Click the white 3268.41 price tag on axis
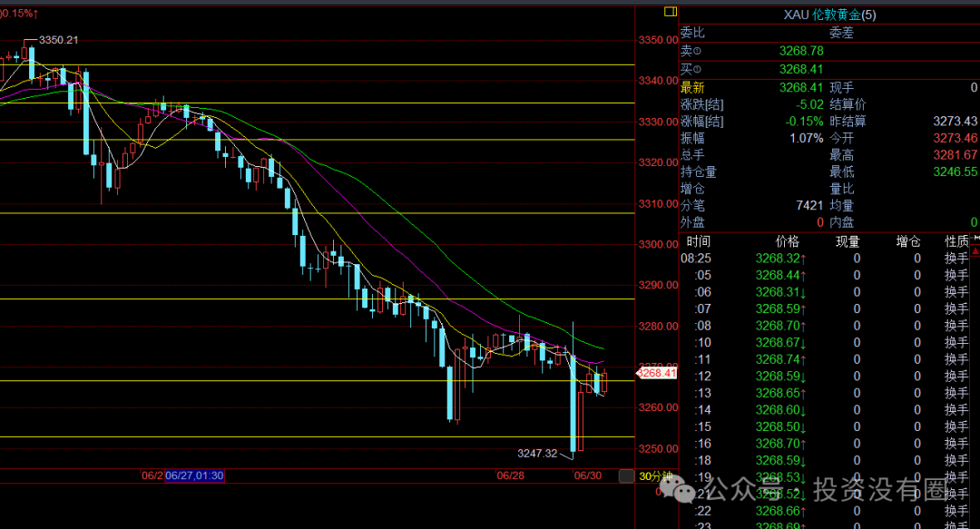The height and width of the screenshot is (529, 980). click(656, 373)
